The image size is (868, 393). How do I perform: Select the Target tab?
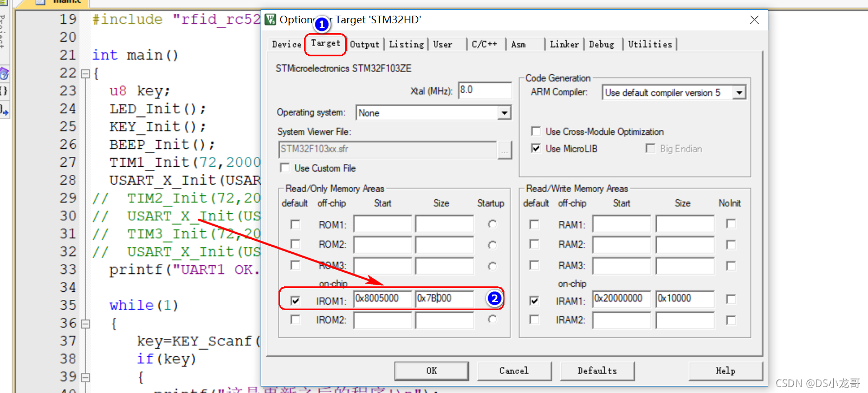[x=326, y=43]
